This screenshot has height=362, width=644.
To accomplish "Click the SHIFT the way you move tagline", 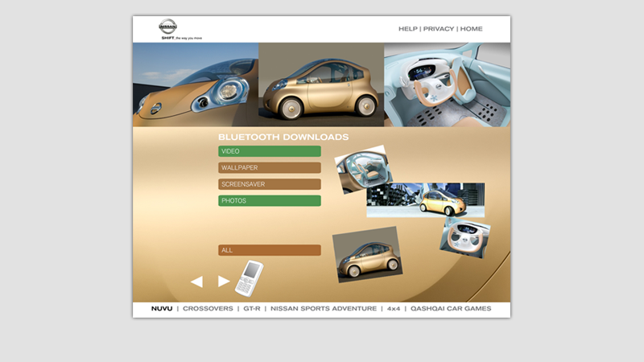I will click(182, 38).
